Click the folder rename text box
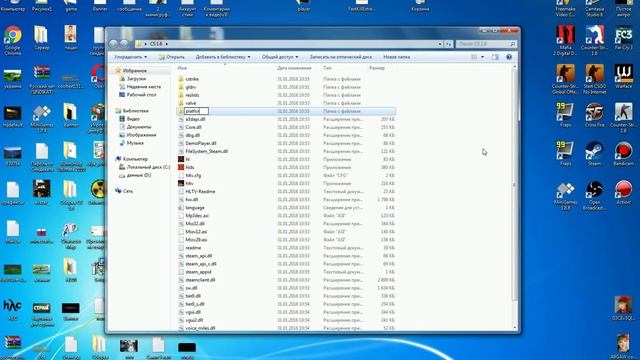This screenshot has height=360, width=640. (196, 111)
